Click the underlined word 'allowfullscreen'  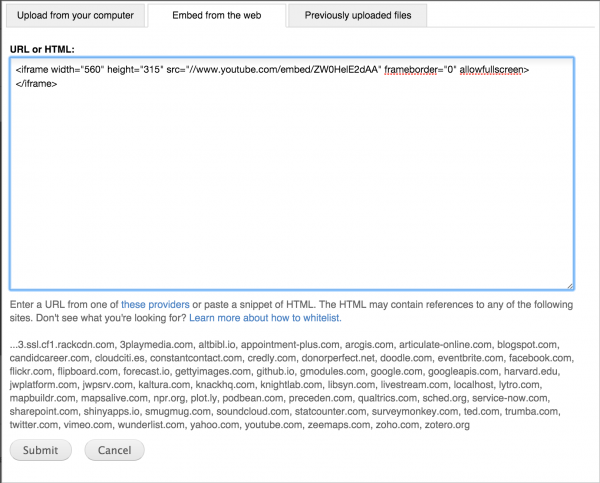pos(491,70)
